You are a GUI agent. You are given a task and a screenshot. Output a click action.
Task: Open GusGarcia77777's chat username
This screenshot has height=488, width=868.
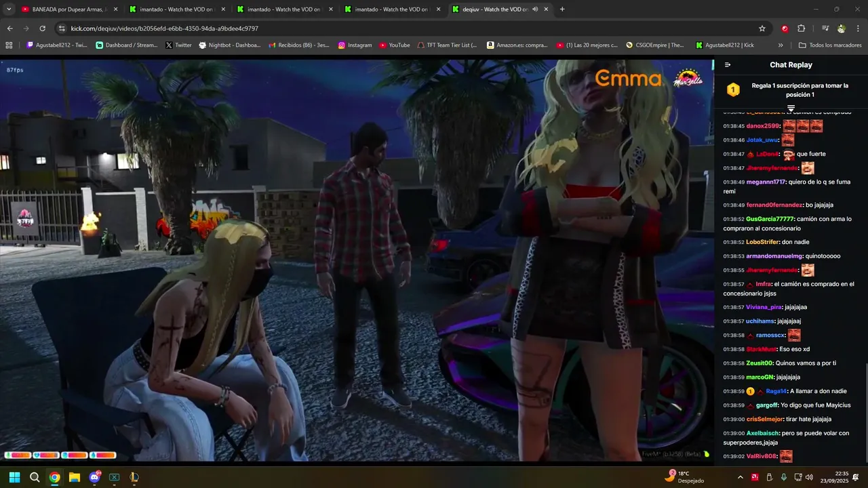tap(770, 219)
